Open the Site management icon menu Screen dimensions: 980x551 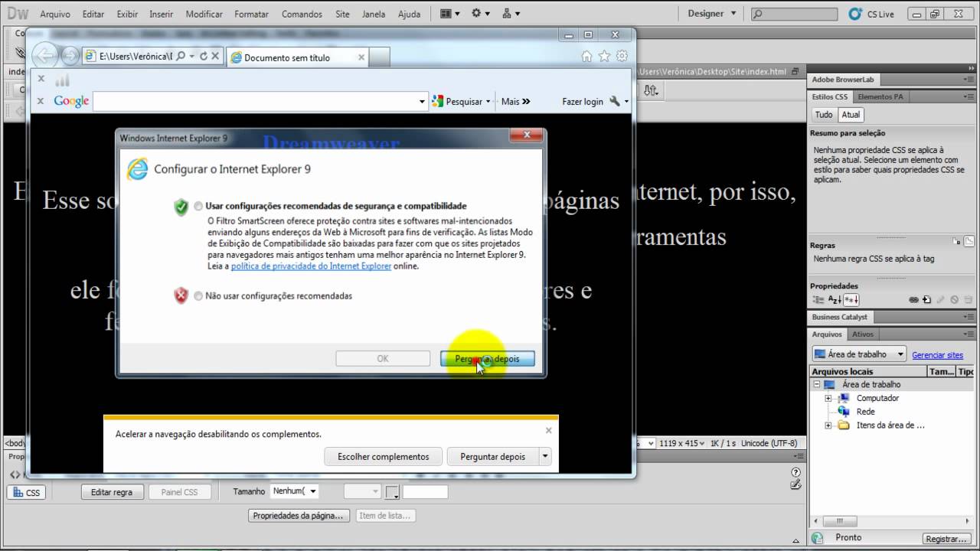coord(511,14)
